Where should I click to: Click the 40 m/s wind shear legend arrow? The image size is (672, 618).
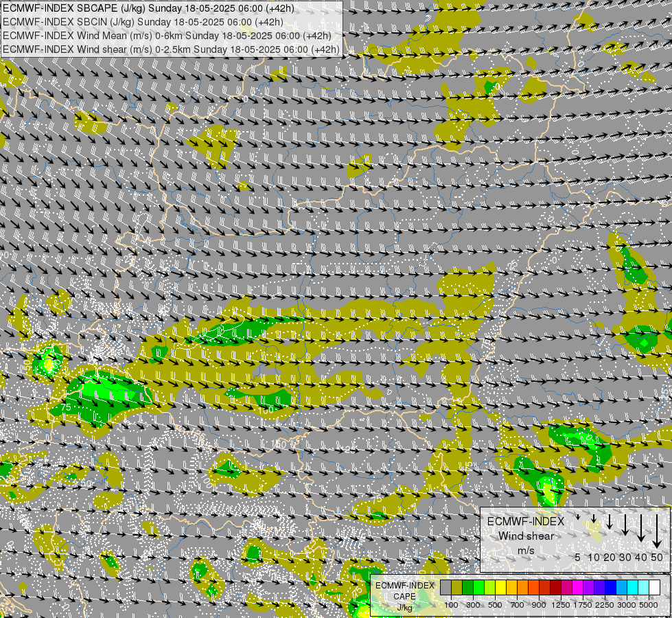coord(640,527)
